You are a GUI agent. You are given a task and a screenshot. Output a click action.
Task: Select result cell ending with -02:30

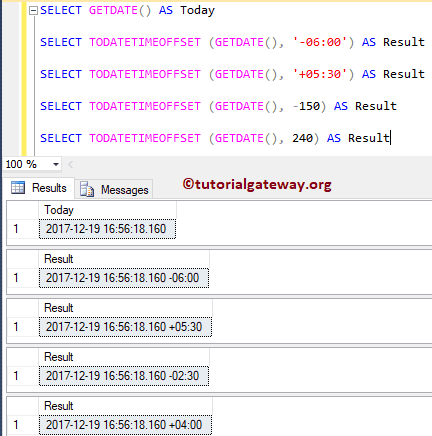[124, 376]
